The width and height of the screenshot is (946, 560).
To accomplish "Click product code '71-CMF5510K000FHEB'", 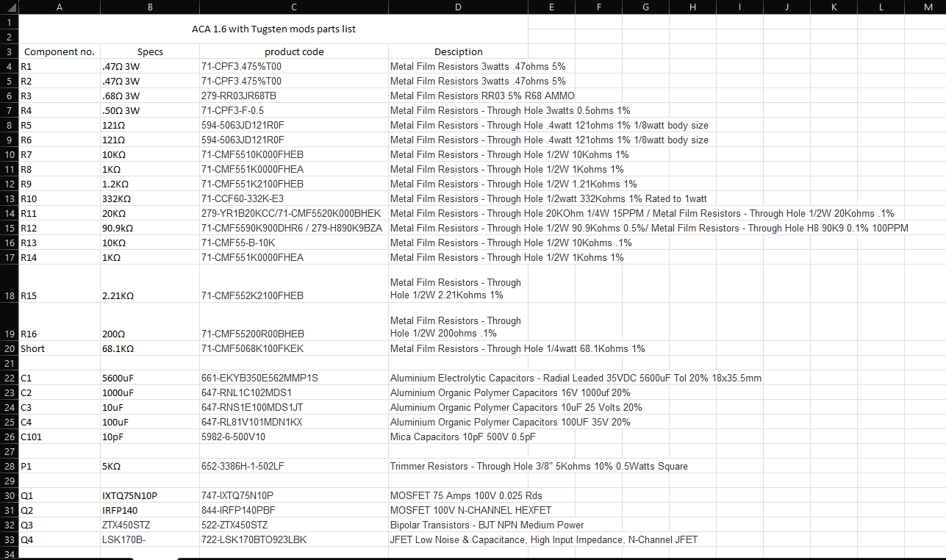I will pyautogui.click(x=294, y=154).
